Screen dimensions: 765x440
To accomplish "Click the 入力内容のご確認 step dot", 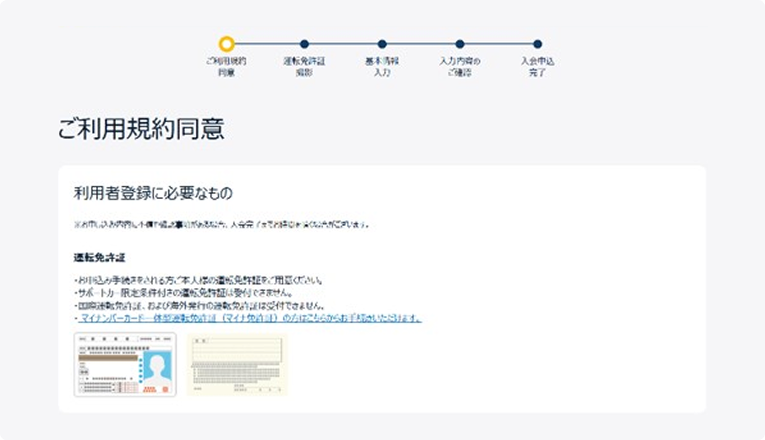I will pos(460,44).
